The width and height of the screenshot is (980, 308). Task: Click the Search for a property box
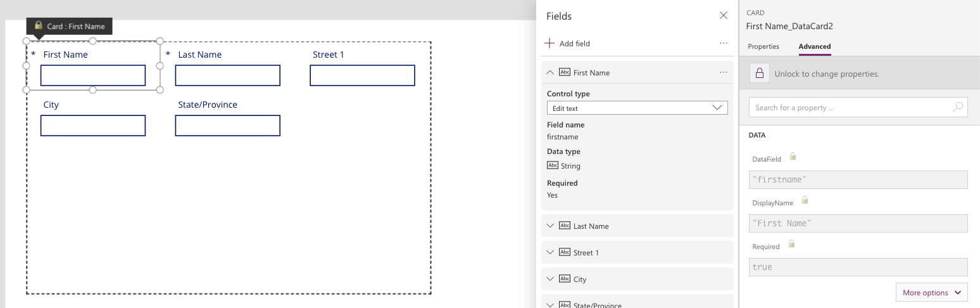coord(858,107)
